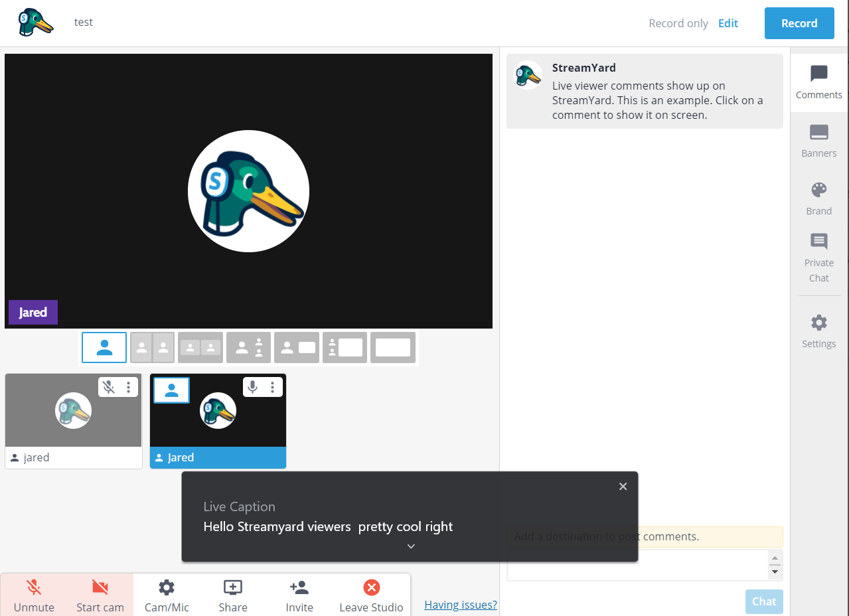
Task: Click the lowercase 'jared' name label under thumbnail
Action: pos(37,457)
